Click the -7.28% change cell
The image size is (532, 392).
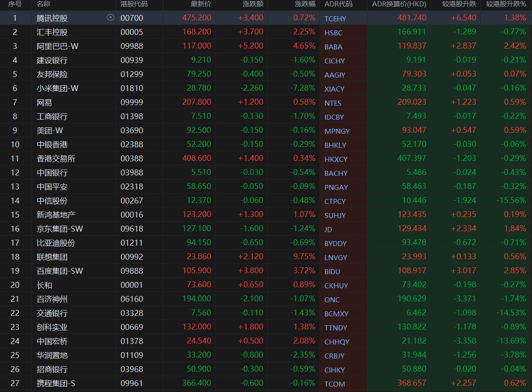pyautogui.click(x=303, y=88)
